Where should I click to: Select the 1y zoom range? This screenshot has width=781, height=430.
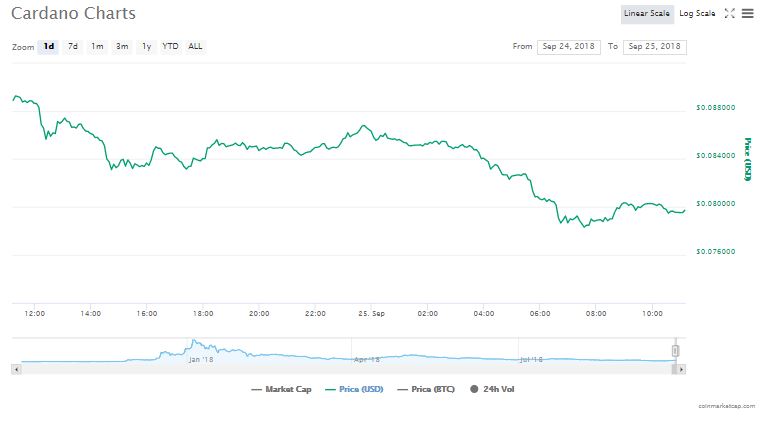[x=146, y=46]
